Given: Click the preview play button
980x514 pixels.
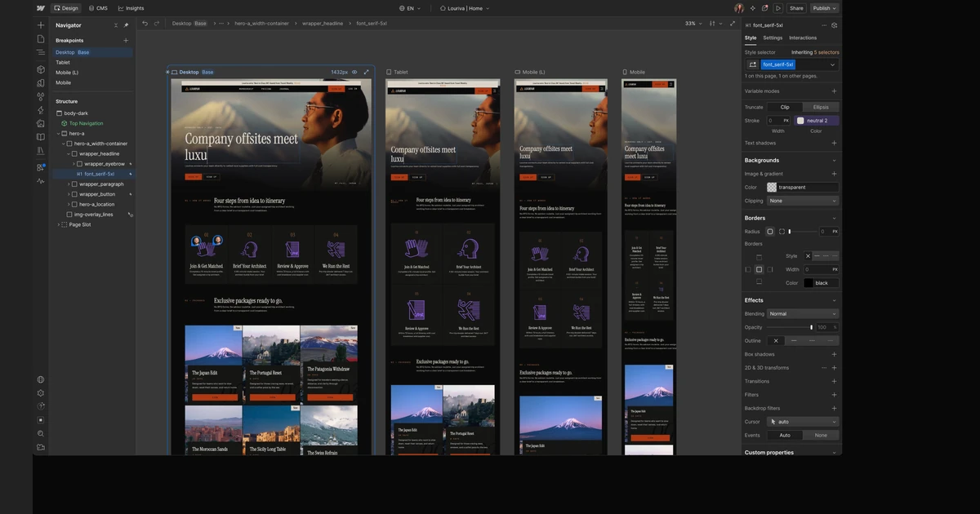Looking at the screenshot, I should click(x=778, y=8).
